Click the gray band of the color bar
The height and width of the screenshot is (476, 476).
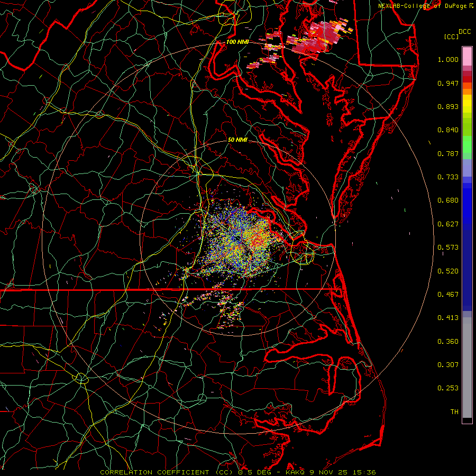tap(467, 368)
